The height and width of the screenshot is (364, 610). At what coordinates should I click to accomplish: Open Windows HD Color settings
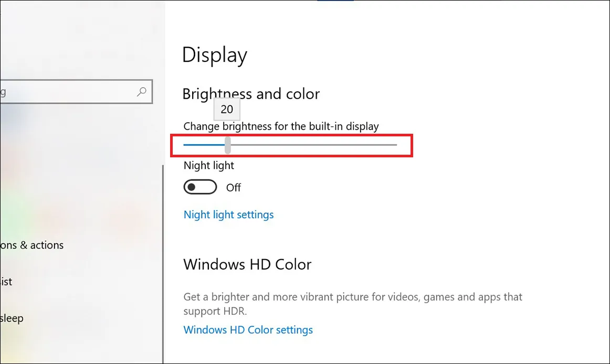coord(248,329)
